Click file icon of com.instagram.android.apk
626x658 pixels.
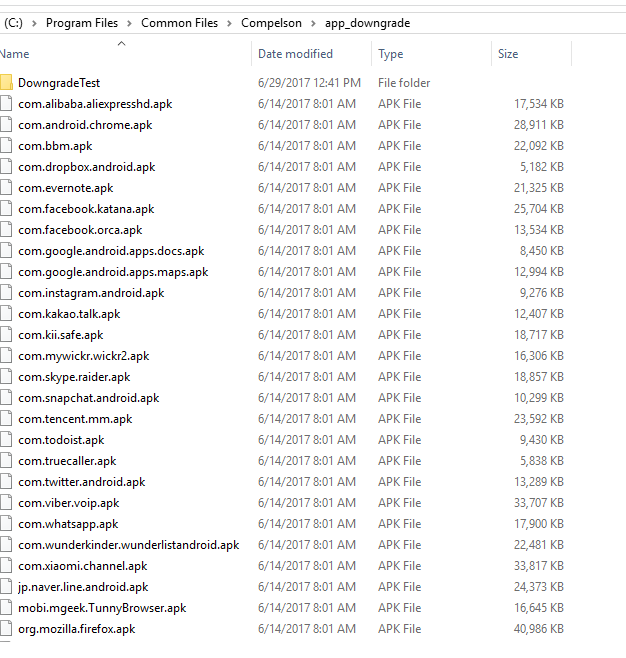(x=6, y=292)
